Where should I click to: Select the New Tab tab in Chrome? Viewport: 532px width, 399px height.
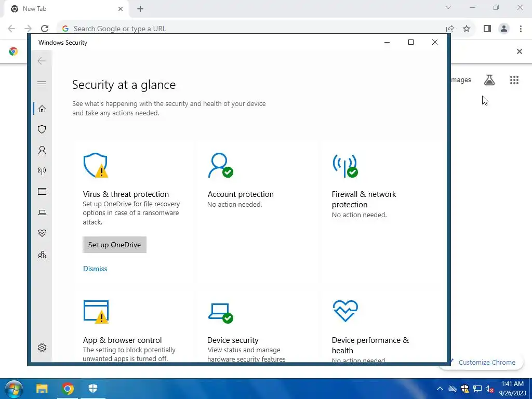point(66,9)
